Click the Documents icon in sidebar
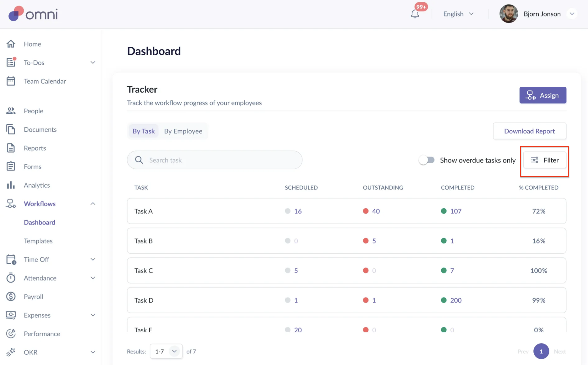This screenshot has width=588, height=365. pyautogui.click(x=11, y=129)
